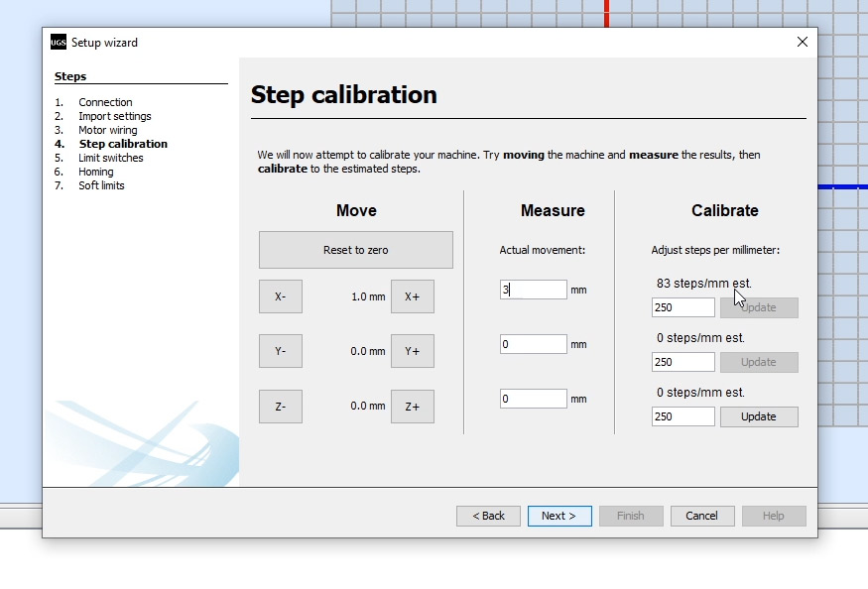
Task: Jump to the Motor wiring step
Action: click(107, 130)
